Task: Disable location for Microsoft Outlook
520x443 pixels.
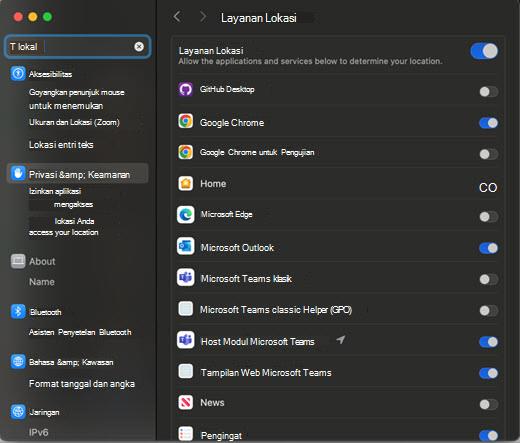Action: tap(489, 248)
